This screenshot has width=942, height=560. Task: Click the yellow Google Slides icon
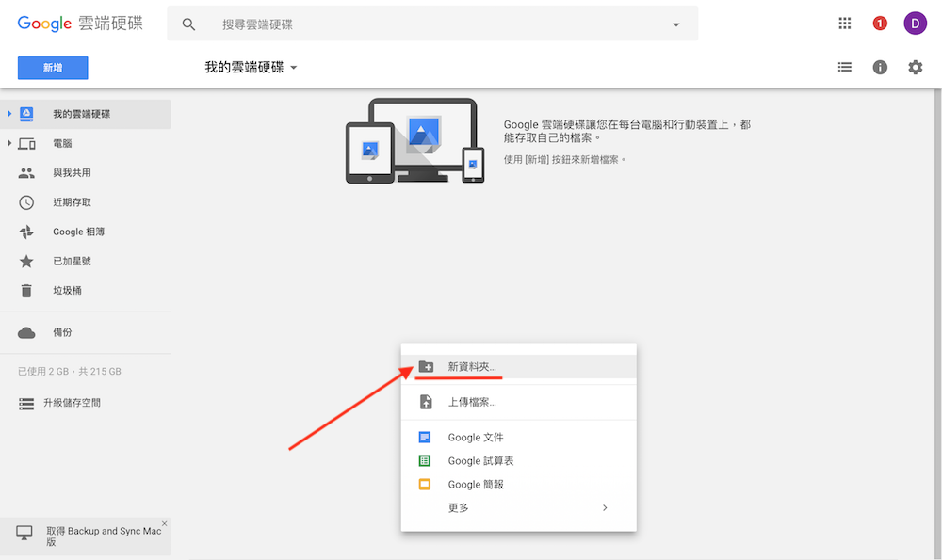(425, 484)
